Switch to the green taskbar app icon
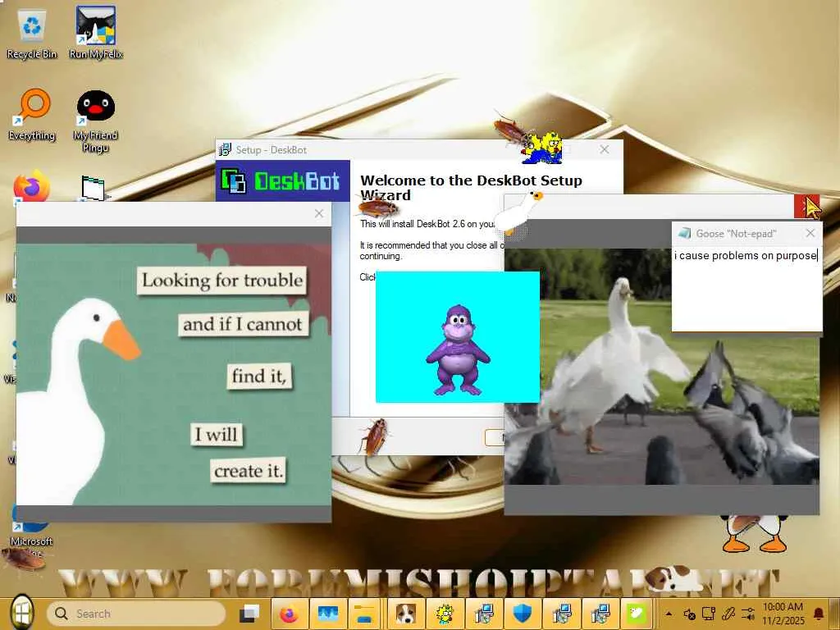The width and height of the screenshot is (840, 630). 637,614
